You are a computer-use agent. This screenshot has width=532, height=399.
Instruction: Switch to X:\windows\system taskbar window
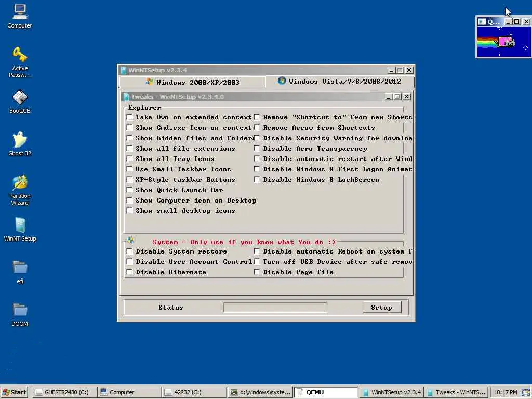(x=260, y=392)
